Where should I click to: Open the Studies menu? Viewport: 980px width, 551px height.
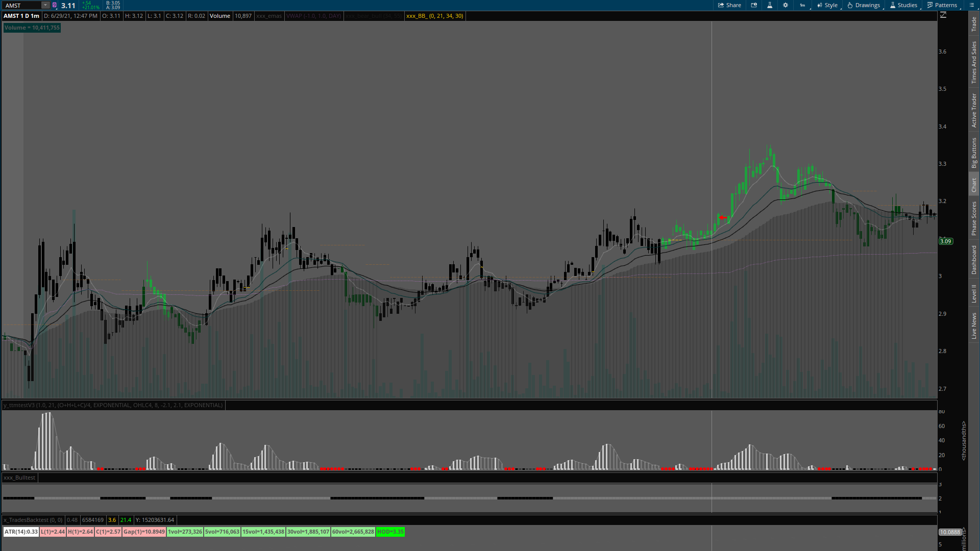903,5
